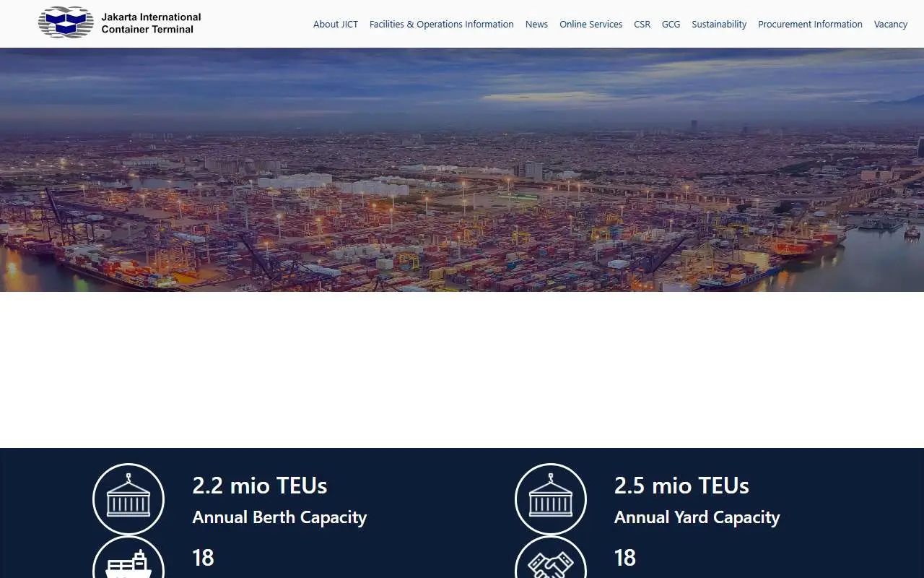
Task: Open the Sustainability menu
Action: click(x=719, y=25)
